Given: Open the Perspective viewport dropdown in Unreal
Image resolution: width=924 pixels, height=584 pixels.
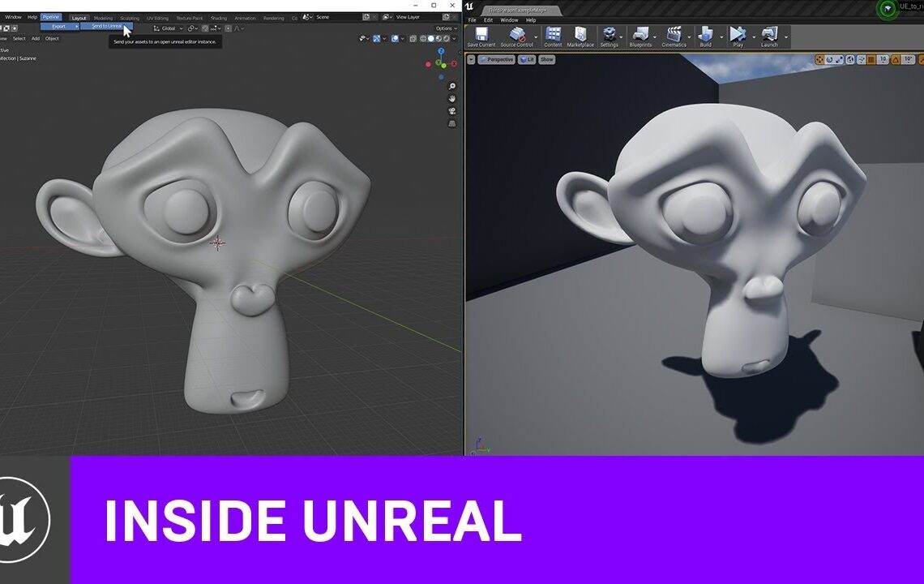Looking at the screenshot, I should pos(496,59).
